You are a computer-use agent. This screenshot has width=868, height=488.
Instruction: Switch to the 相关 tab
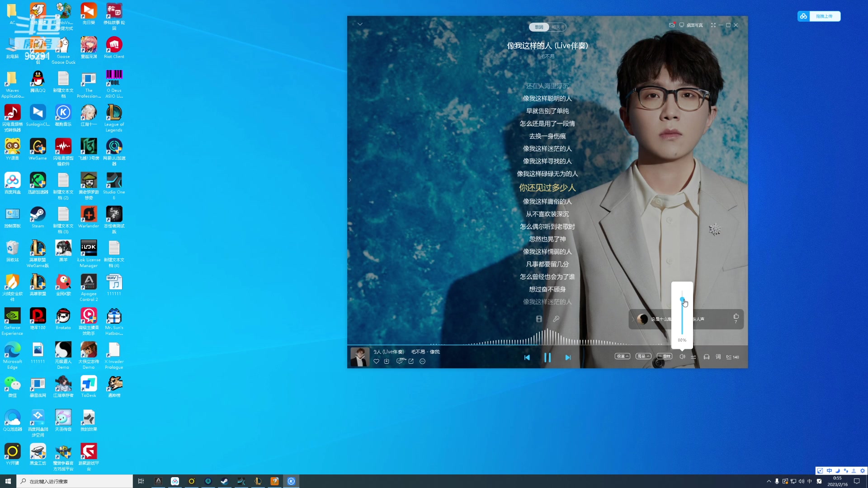click(556, 27)
